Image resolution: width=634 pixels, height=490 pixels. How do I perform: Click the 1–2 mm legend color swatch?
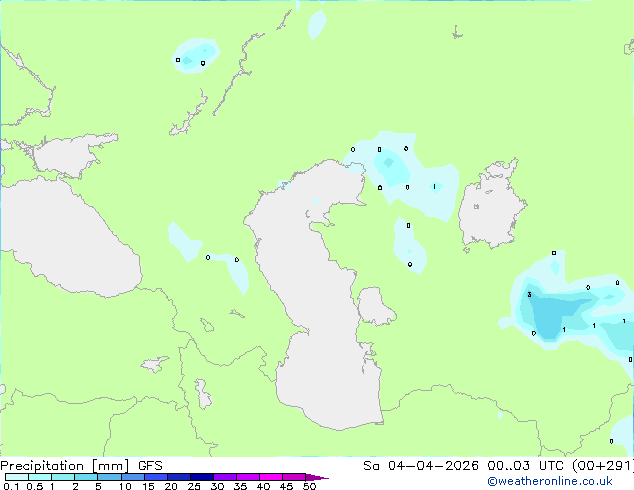coord(63,477)
